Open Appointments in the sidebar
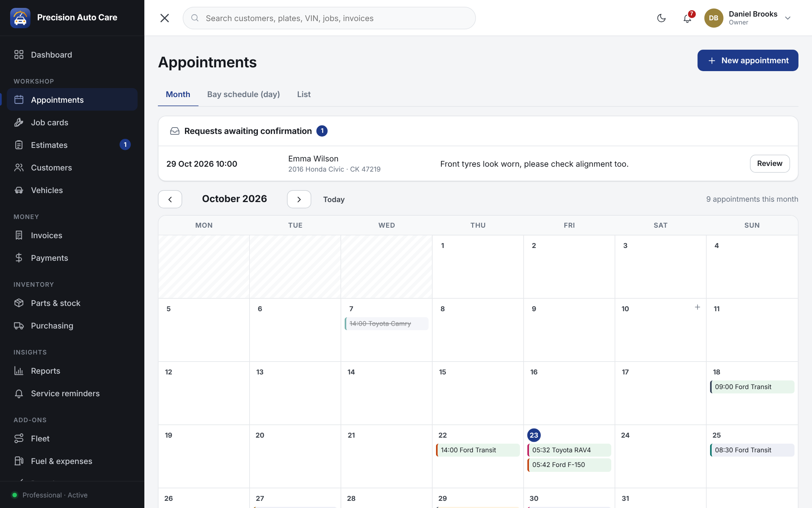The image size is (812, 508). [x=72, y=100]
